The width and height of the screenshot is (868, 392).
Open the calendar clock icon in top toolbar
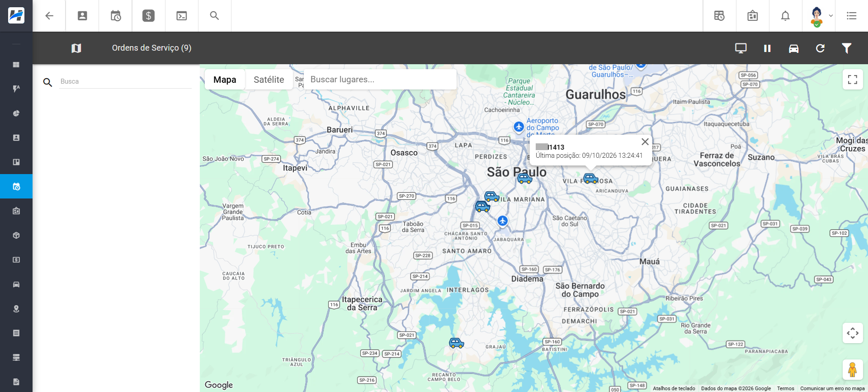pos(115,16)
